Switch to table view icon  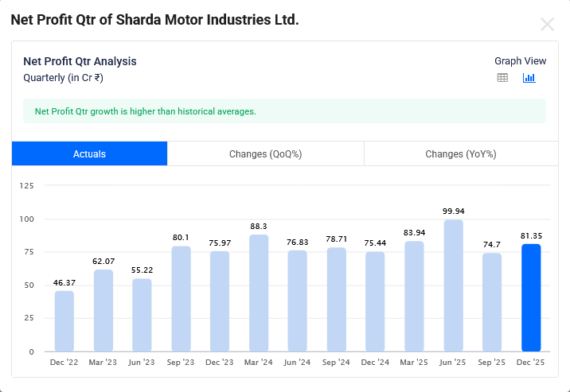[502, 78]
